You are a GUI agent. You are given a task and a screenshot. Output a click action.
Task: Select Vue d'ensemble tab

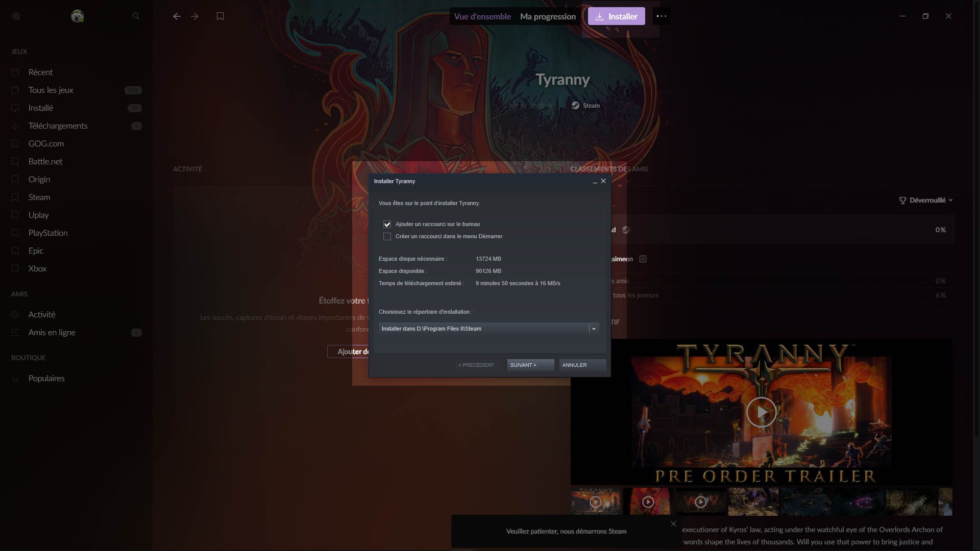click(482, 16)
